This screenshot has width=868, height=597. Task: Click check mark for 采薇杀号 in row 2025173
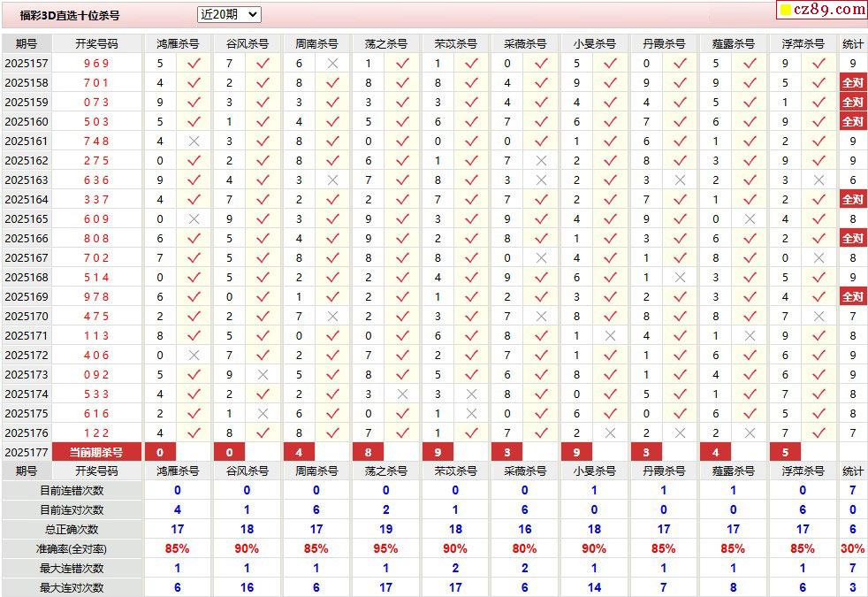[x=541, y=375]
